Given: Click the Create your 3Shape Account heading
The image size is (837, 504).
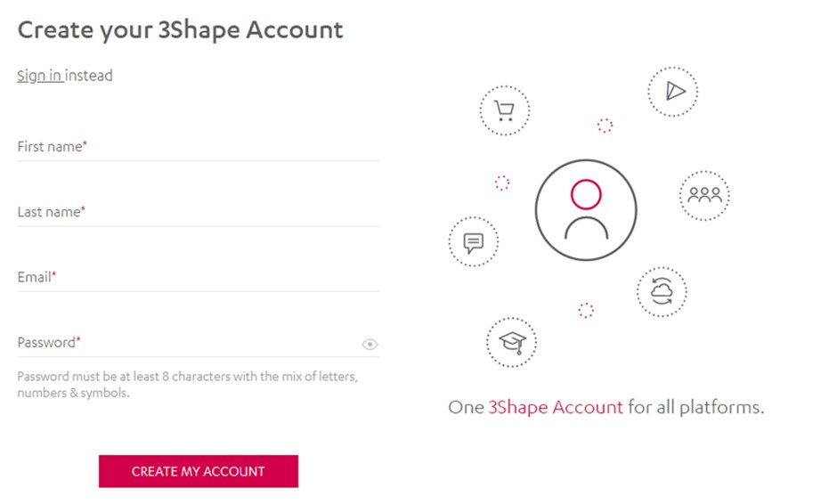Looking at the screenshot, I should [180, 29].
